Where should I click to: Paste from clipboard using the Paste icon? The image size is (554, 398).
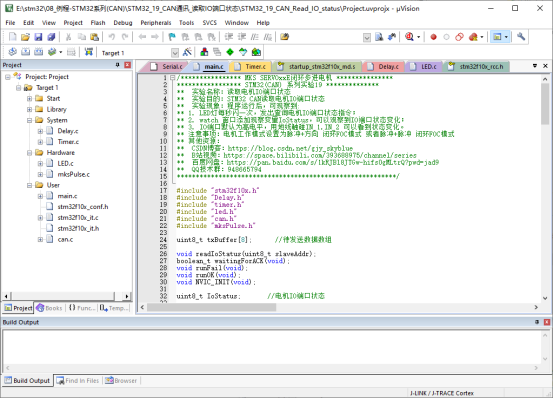[94, 37]
